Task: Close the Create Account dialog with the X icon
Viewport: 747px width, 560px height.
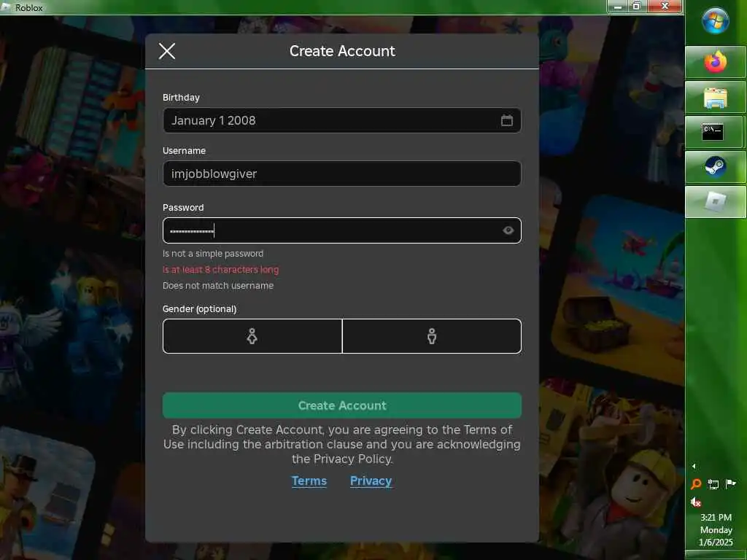Action: [167, 51]
